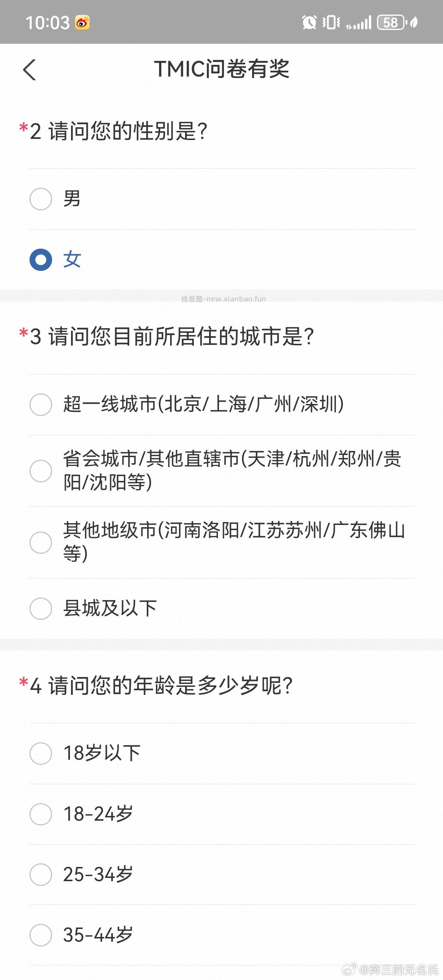Viewport: 443px width, 980px height.
Task: Select 县城及以下 radio option
Action: click(41, 608)
